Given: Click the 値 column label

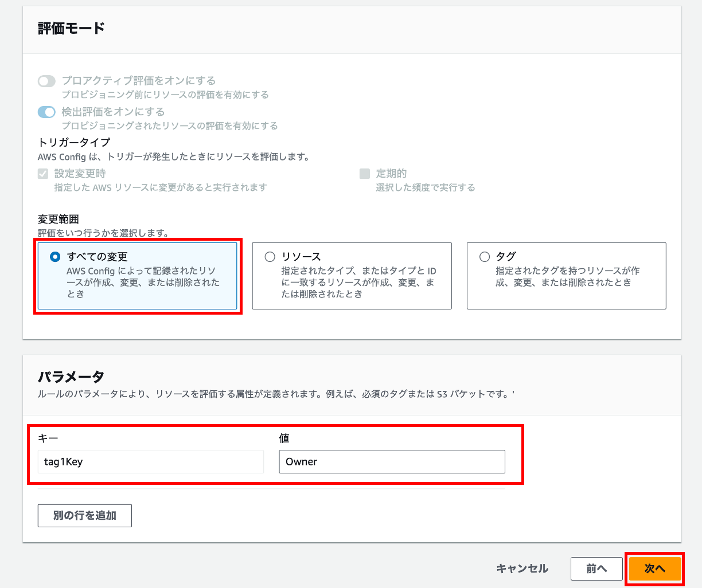Looking at the screenshot, I should [284, 438].
